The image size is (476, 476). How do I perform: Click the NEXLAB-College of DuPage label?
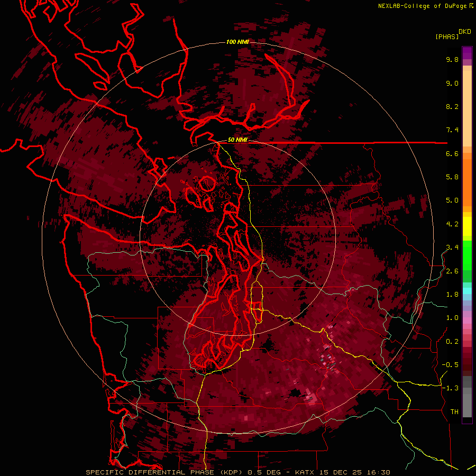[x=426, y=6]
